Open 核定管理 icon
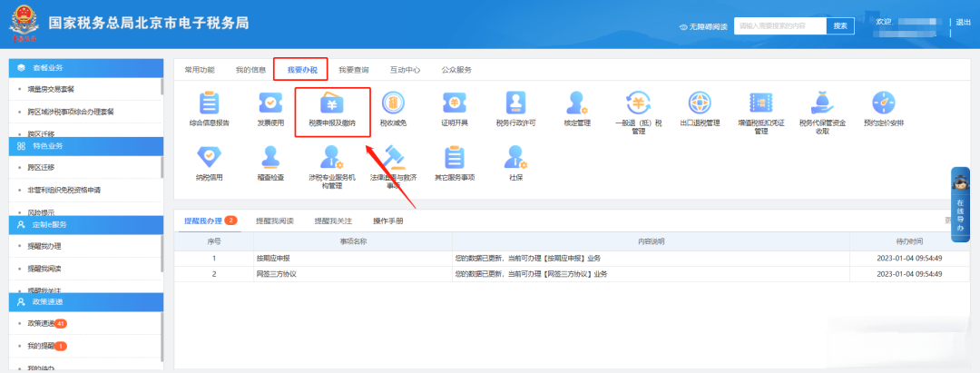This screenshot has width=980, height=373. pos(577,103)
